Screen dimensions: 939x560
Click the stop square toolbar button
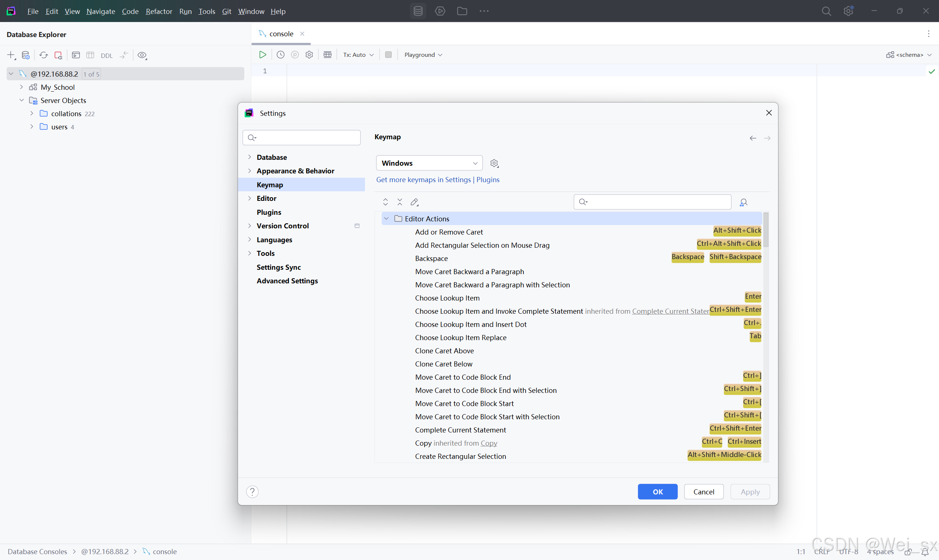click(x=388, y=55)
